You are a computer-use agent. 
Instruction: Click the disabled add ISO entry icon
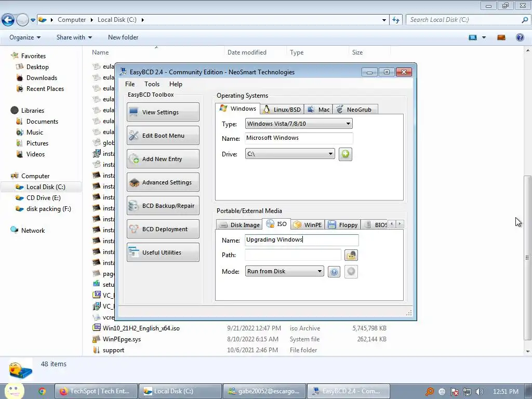pyautogui.click(x=351, y=271)
